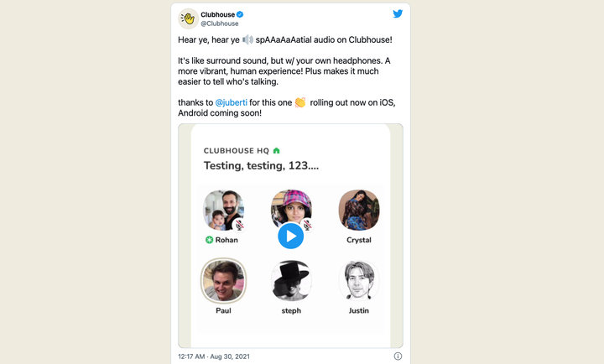Click the blue verified badge
The width and height of the screenshot is (604, 364).
coord(240,14)
